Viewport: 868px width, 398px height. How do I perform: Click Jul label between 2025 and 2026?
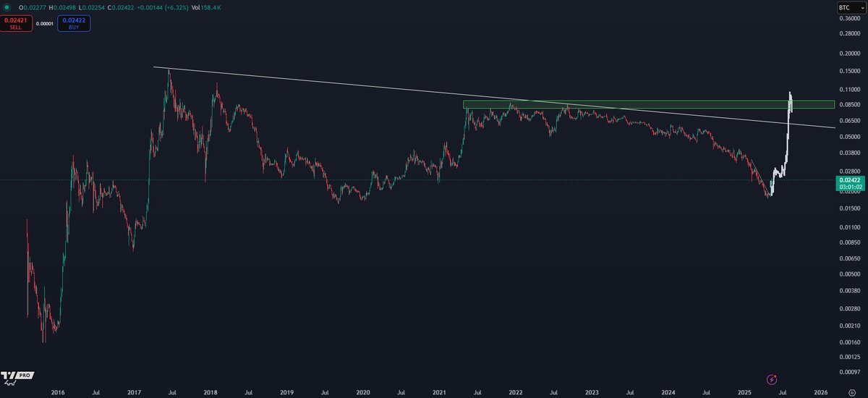click(783, 392)
